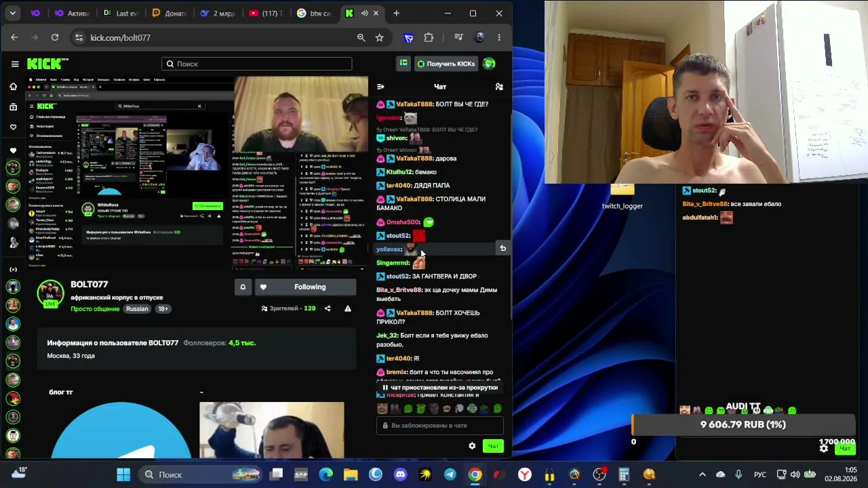The width and height of the screenshot is (868, 488).
Task: Open the Chrome media control icon
Action: click(458, 37)
